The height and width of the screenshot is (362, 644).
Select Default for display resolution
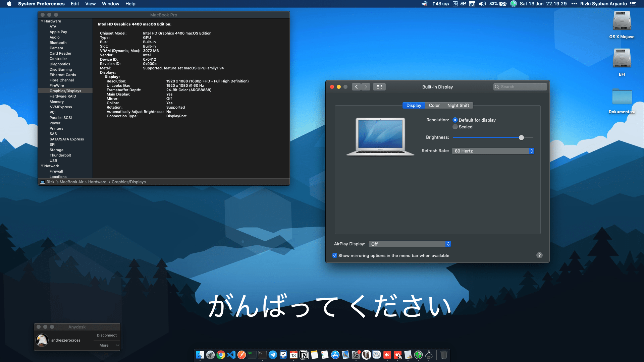pyautogui.click(x=455, y=120)
